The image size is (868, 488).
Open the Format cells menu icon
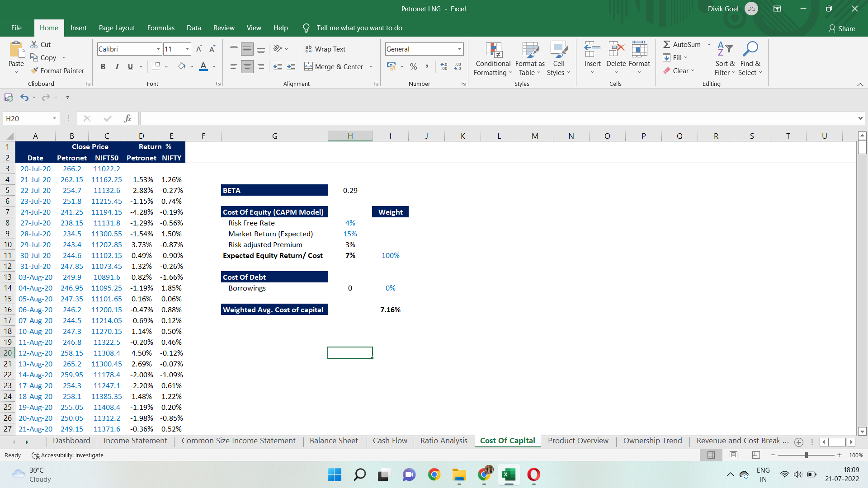[639, 49]
